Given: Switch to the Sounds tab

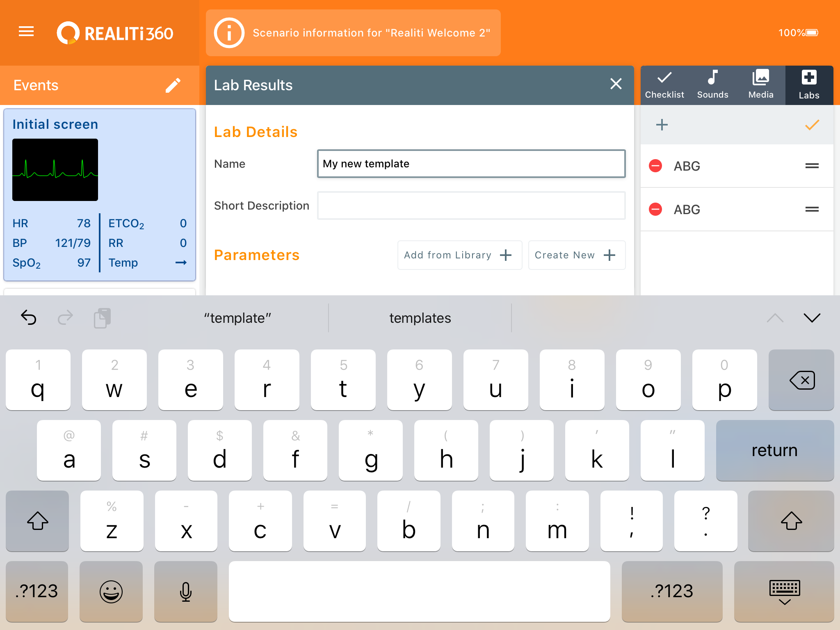Looking at the screenshot, I should [x=712, y=84].
